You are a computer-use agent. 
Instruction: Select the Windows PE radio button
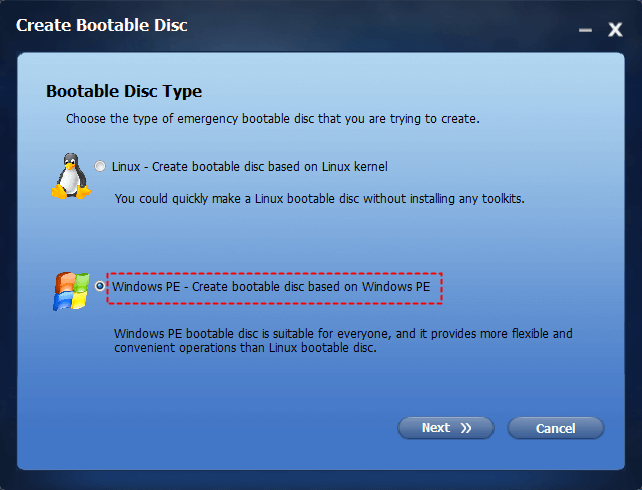point(99,286)
